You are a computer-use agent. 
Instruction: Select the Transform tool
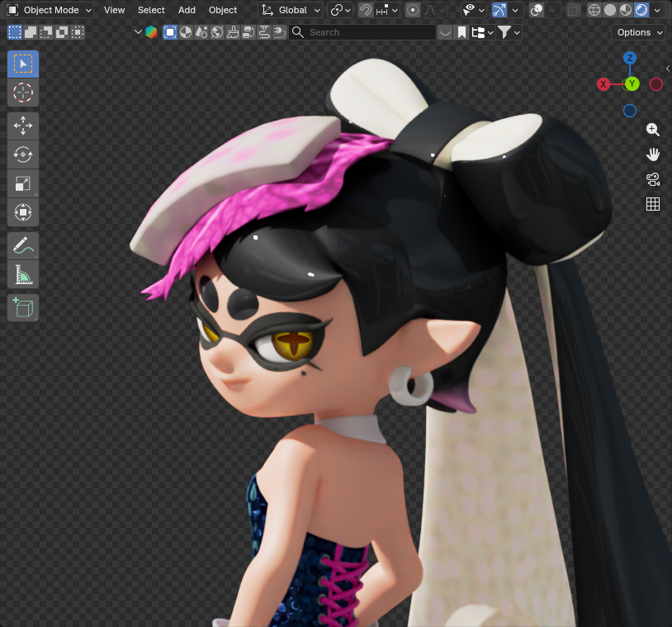pyautogui.click(x=23, y=212)
